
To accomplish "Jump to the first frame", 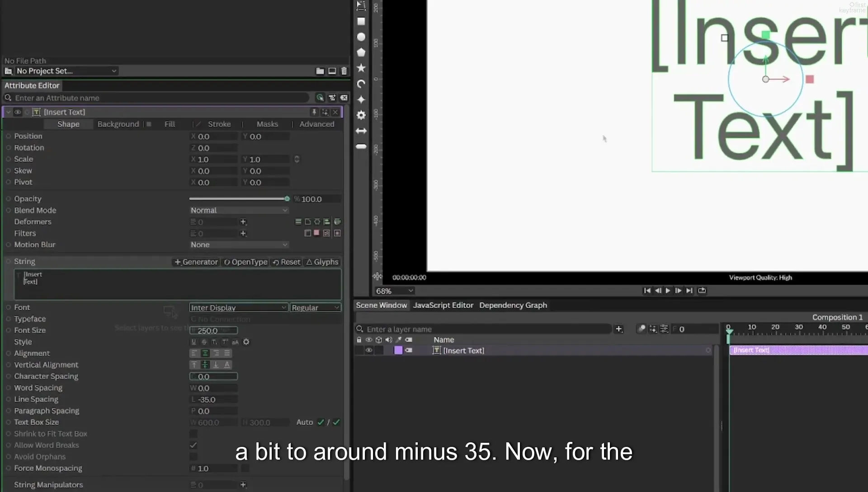I will (647, 291).
